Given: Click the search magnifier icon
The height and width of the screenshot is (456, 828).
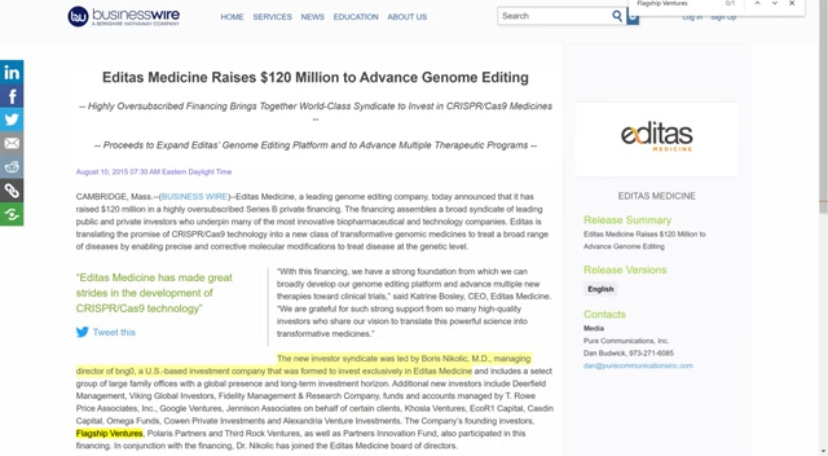Looking at the screenshot, I should click(617, 16).
